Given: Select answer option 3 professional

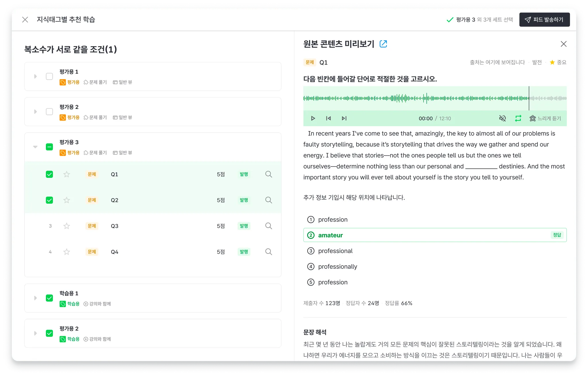Looking at the screenshot, I should [335, 251].
